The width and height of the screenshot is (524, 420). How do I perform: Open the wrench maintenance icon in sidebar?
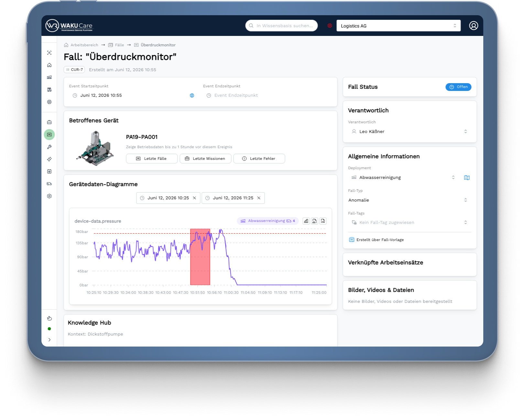click(x=49, y=147)
